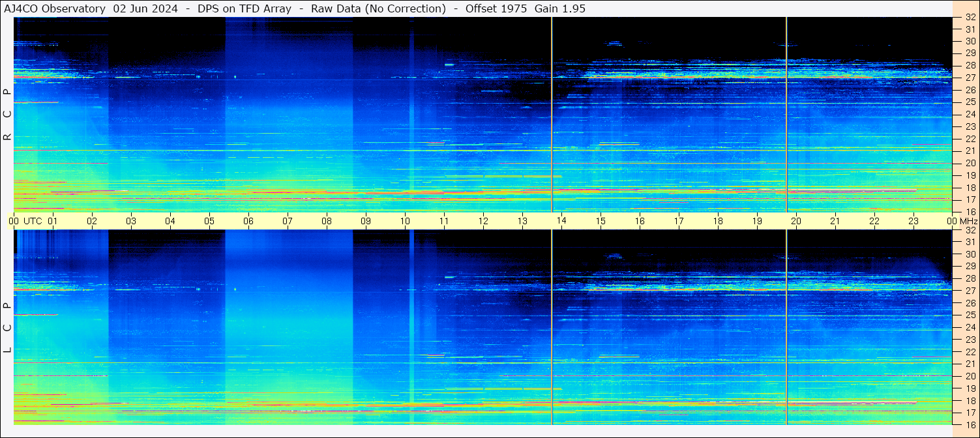Click hour "01" on the UTC time axis
The image size is (980, 438).
(x=53, y=221)
